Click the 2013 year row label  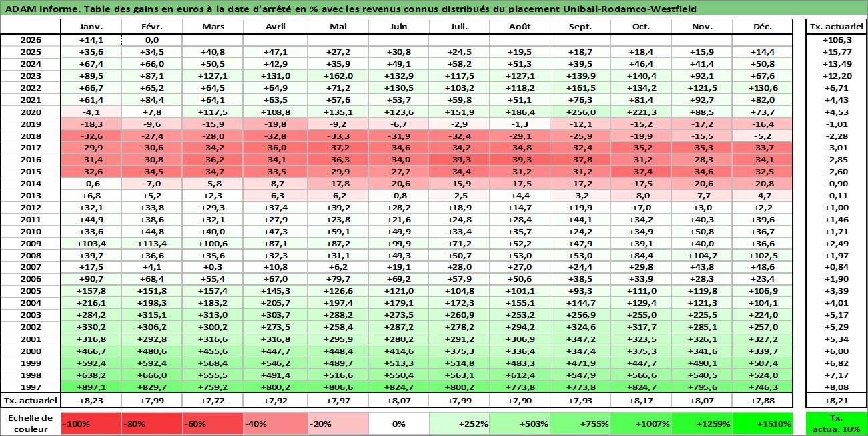coord(31,195)
